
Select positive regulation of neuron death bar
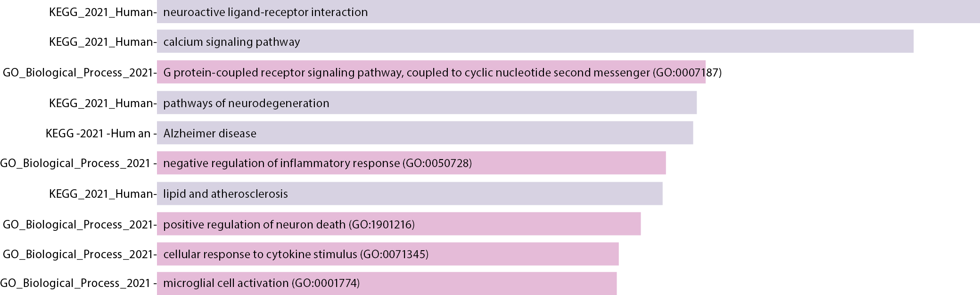[x=399, y=224]
